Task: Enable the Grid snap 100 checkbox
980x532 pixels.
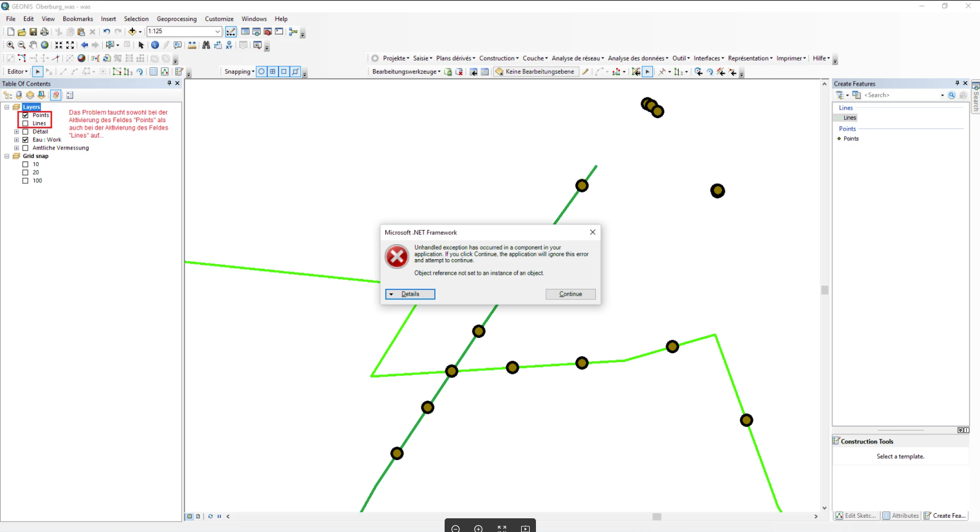Action: (x=25, y=180)
